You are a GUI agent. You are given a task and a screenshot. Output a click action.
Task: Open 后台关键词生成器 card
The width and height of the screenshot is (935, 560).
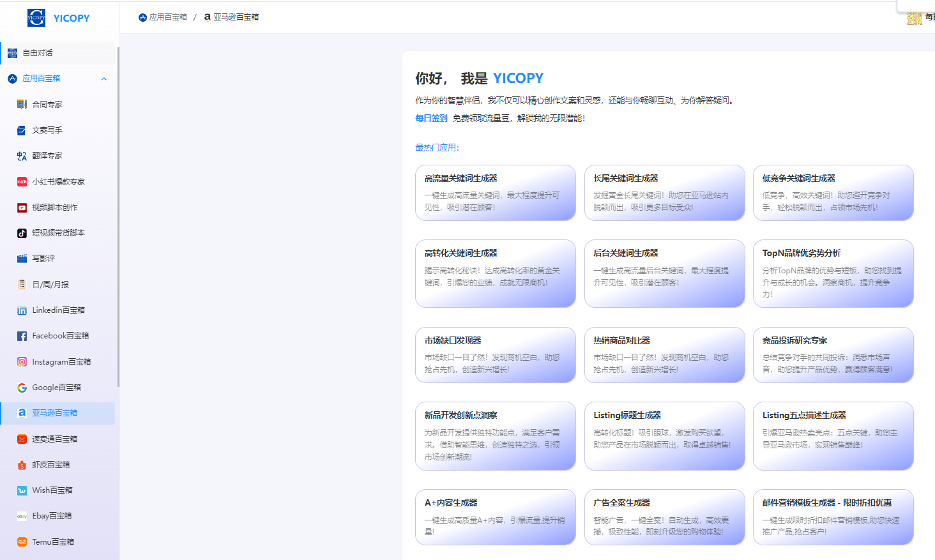coord(664,273)
